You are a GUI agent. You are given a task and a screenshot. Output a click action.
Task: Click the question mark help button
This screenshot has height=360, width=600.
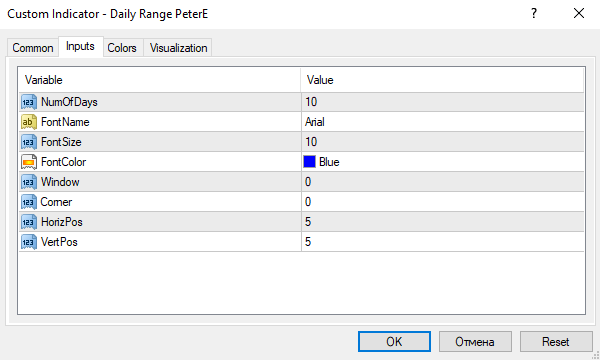[x=534, y=14]
